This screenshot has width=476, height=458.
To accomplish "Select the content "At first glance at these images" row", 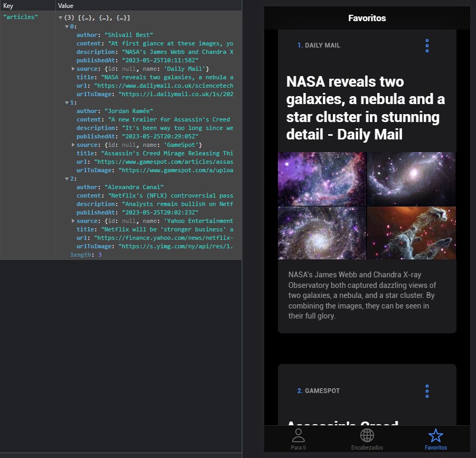I will 155,44.
